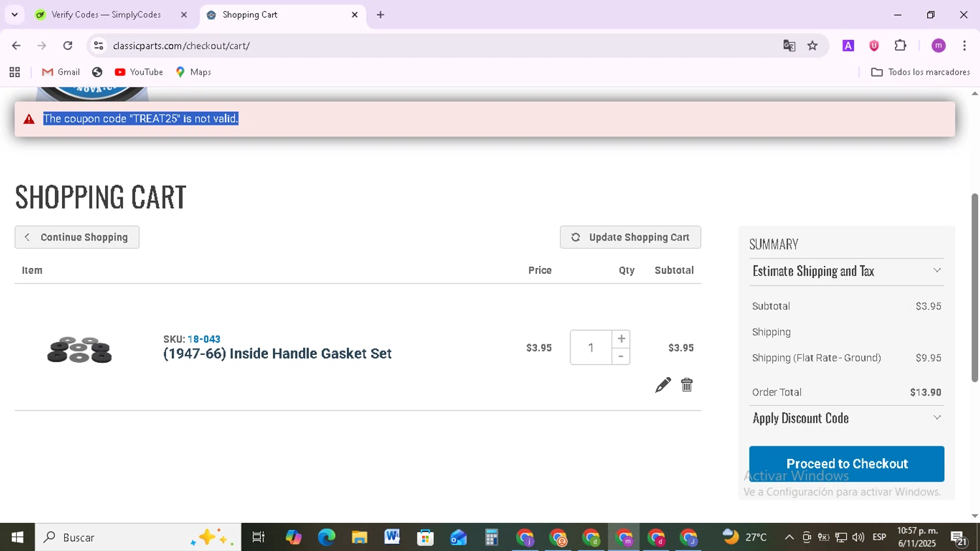This screenshot has height=551, width=980.
Task: Open Word from taskbar
Action: (x=392, y=537)
